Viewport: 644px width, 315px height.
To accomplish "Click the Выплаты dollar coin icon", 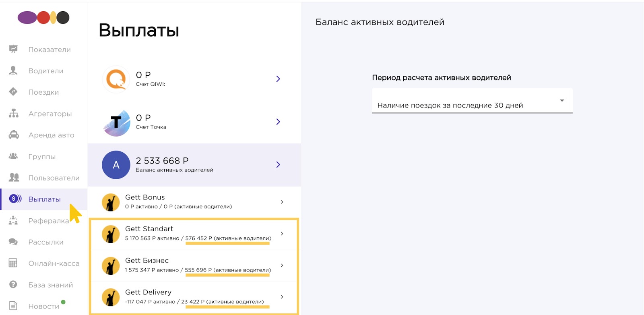I will [15, 199].
